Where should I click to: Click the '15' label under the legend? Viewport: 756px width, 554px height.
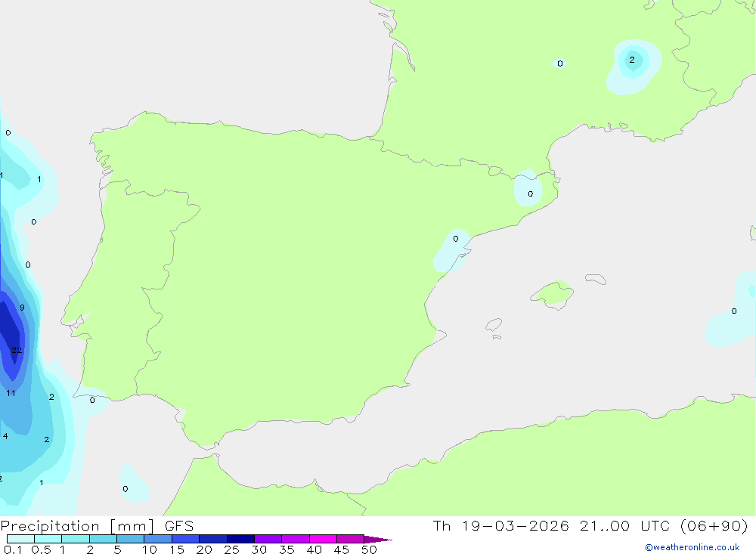click(x=177, y=549)
